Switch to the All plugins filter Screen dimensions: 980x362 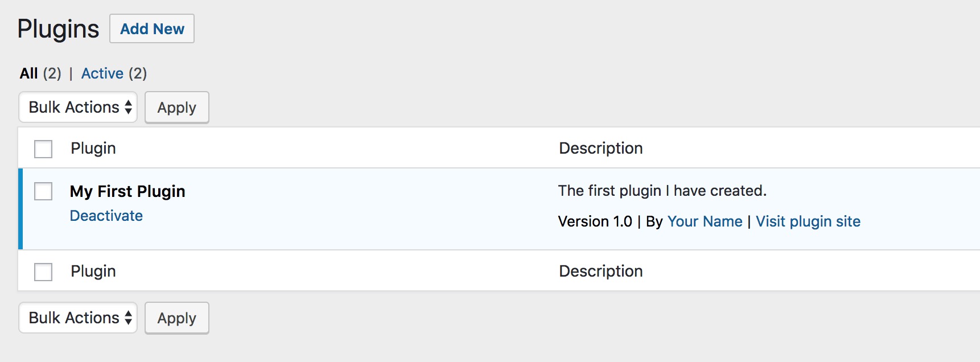point(29,73)
